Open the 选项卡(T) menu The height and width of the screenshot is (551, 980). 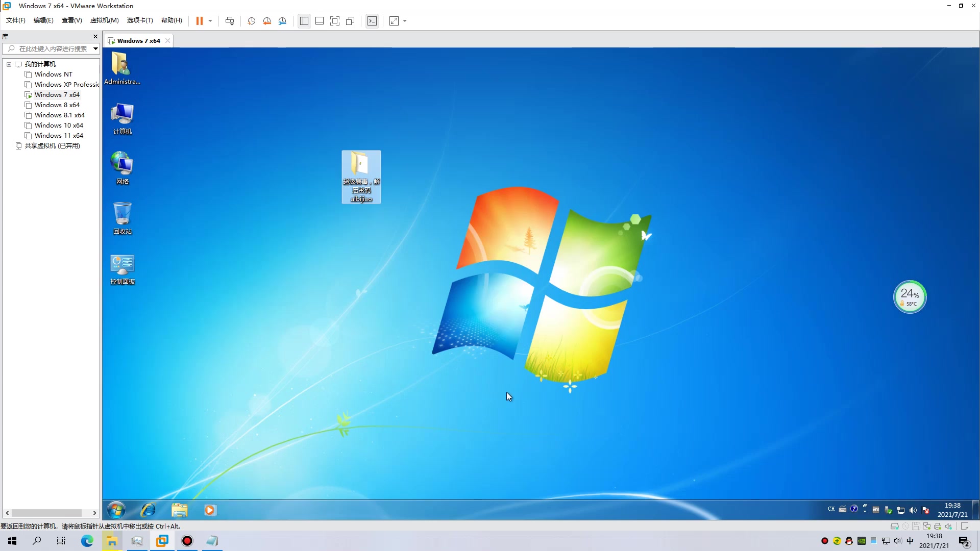coord(140,20)
